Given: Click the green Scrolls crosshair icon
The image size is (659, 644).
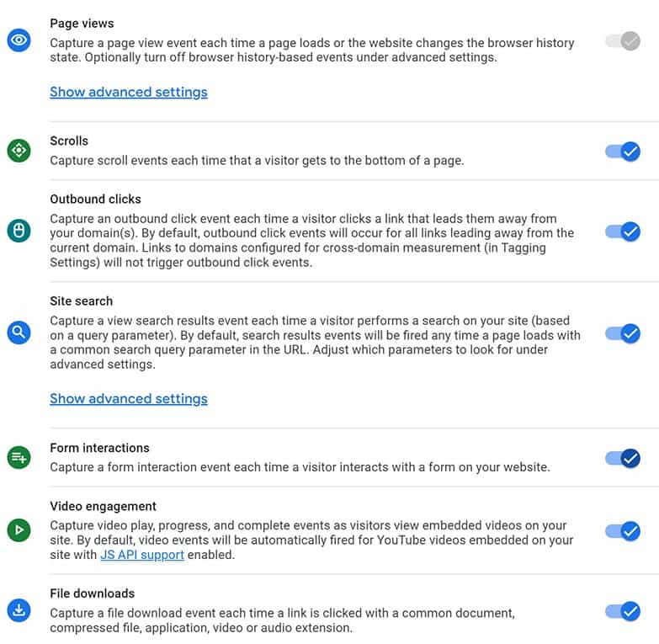Looking at the screenshot, I should 19,151.
